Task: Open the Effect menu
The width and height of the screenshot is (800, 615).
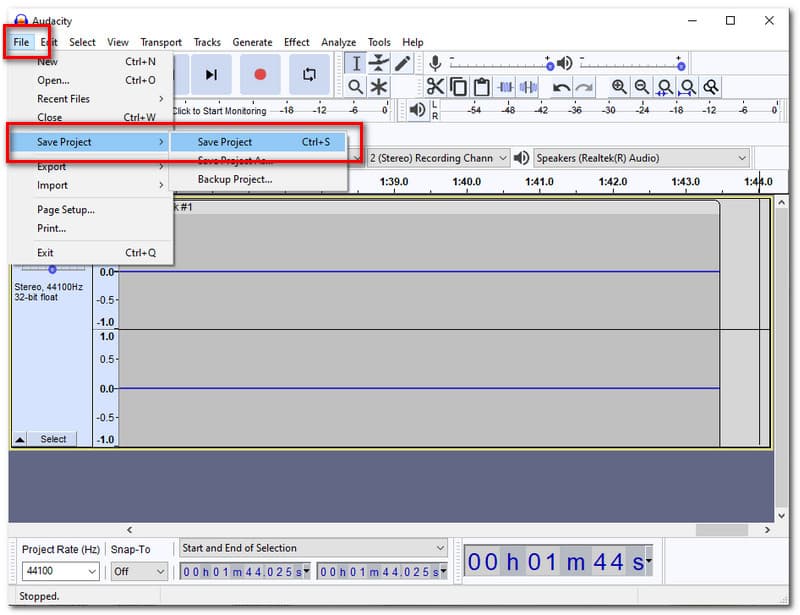Action: [x=296, y=42]
